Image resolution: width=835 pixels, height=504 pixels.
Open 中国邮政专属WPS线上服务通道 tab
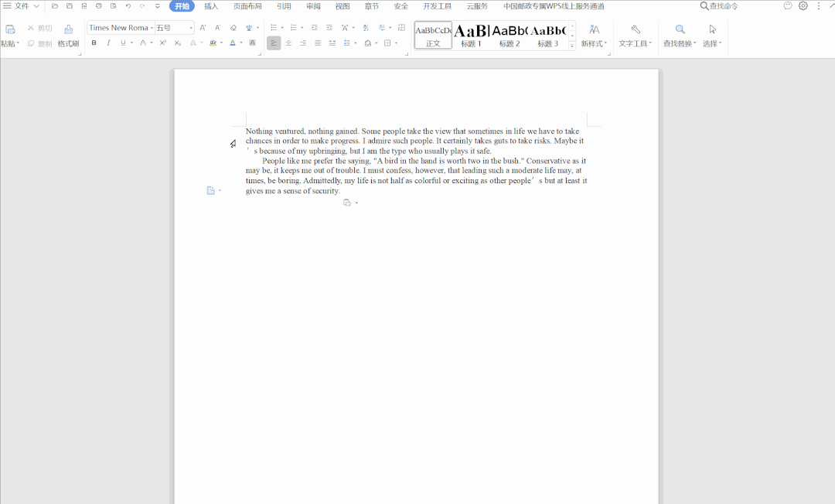coord(554,6)
